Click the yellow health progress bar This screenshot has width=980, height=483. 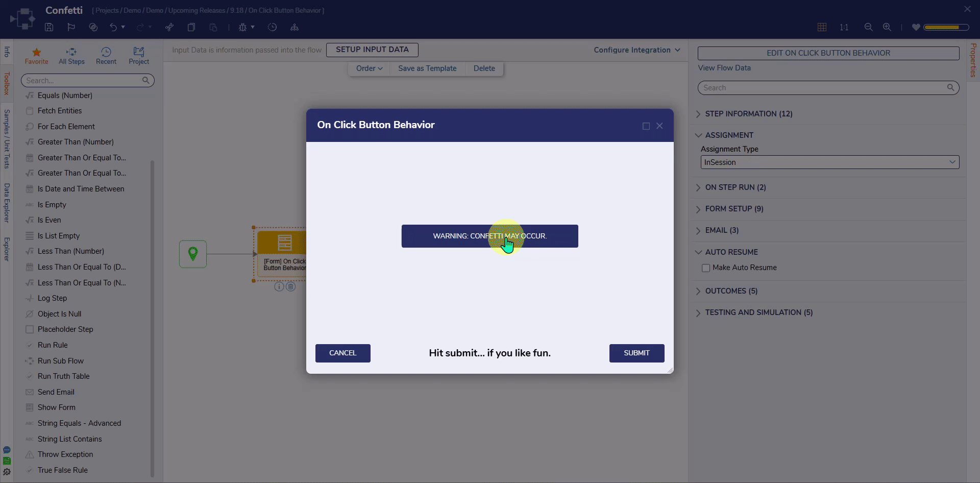pyautogui.click(x=946, y=27)
